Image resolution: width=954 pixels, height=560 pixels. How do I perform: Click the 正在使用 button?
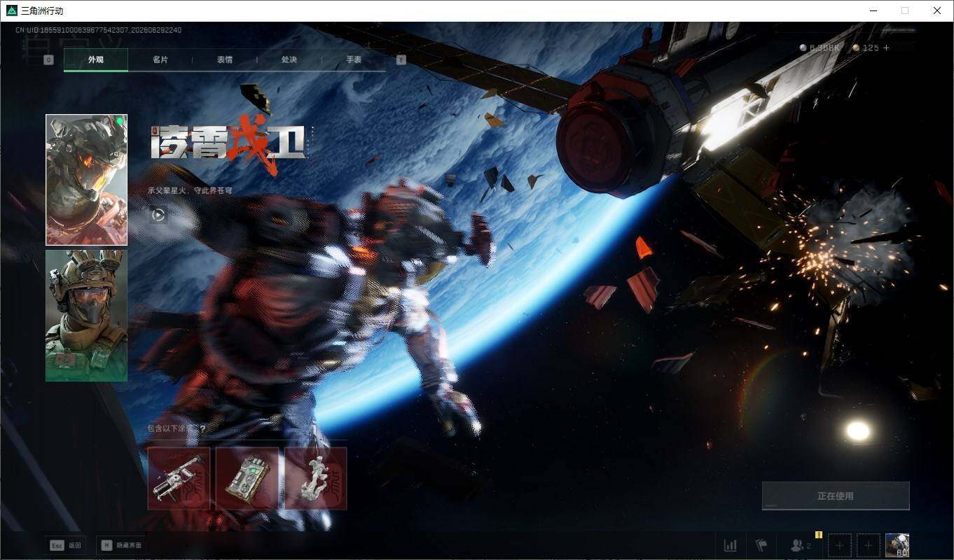pos(836,496)
